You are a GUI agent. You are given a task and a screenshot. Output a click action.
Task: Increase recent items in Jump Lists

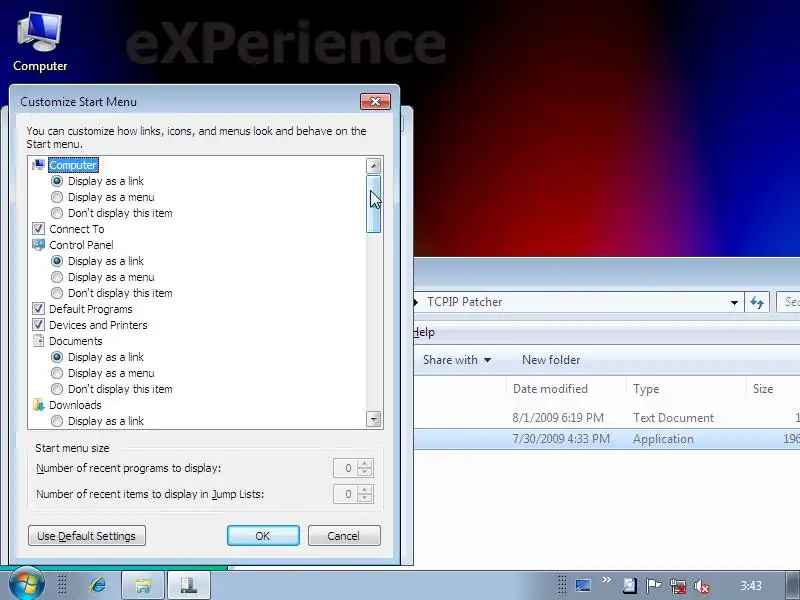364,490
